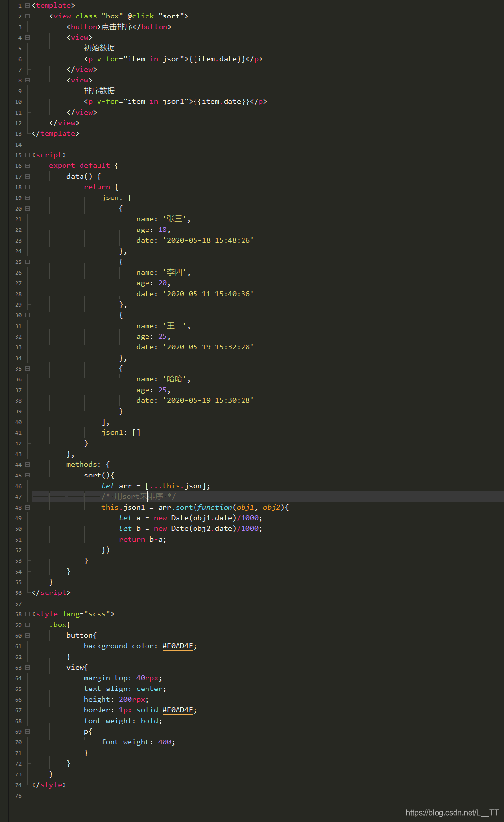Collapse the object fold at line 30
Image resolution: width=504 pixels, height=822 pixels.
point(27,315)
